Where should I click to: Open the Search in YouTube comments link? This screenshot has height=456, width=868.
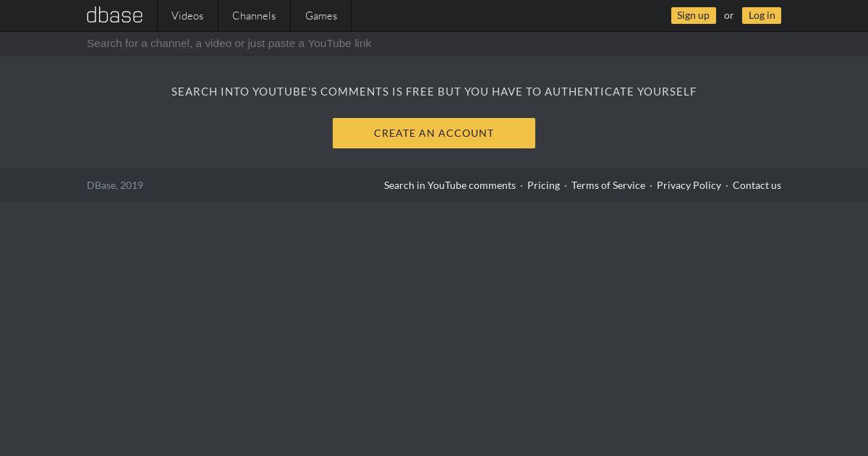click(450, 185)
